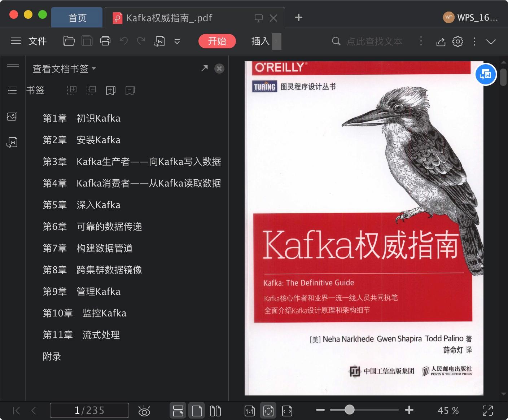The width and height of the screenshot is (508, 420).
Task: Click the redo arrow
Action: point(141,41)
